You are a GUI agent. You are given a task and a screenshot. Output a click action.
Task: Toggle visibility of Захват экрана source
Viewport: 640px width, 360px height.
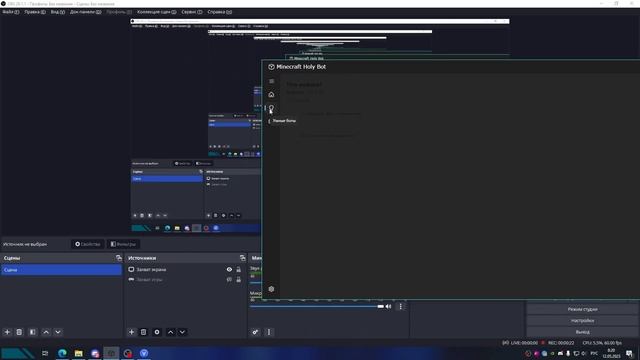point(229,269)
